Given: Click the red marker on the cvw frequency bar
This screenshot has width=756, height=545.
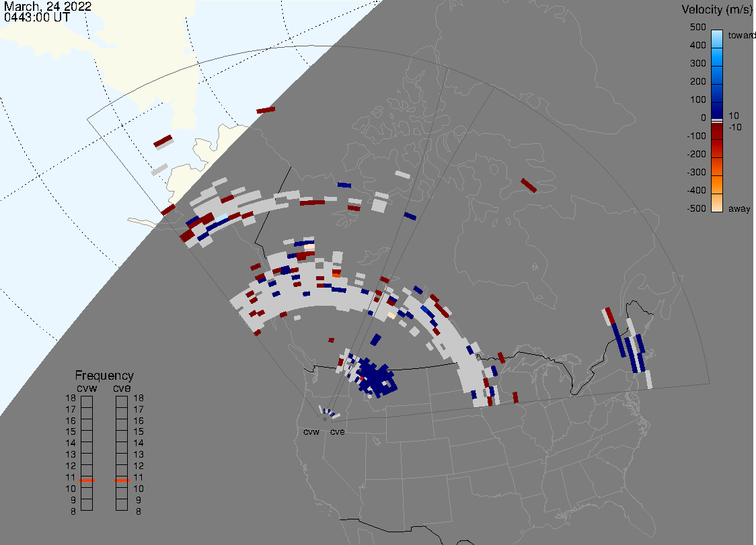Looking at the screenshot, I should pos(87,480).
